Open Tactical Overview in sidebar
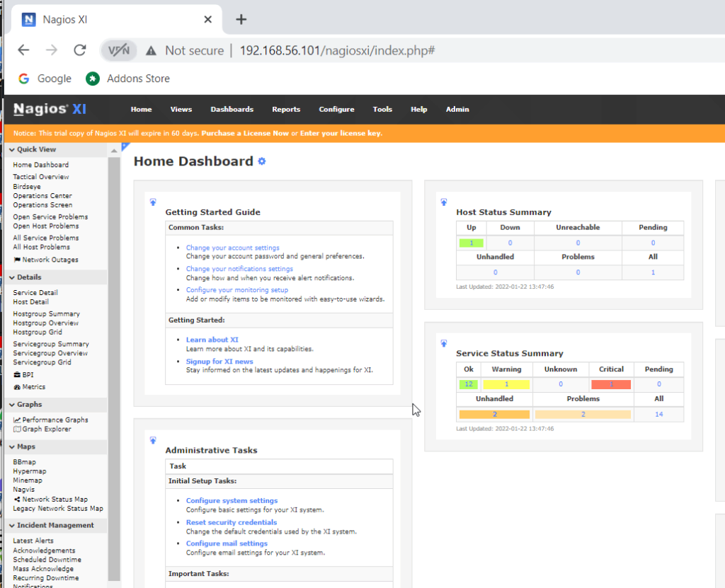The height and width of the screenshot is (588, 725). tap(40, 177)
